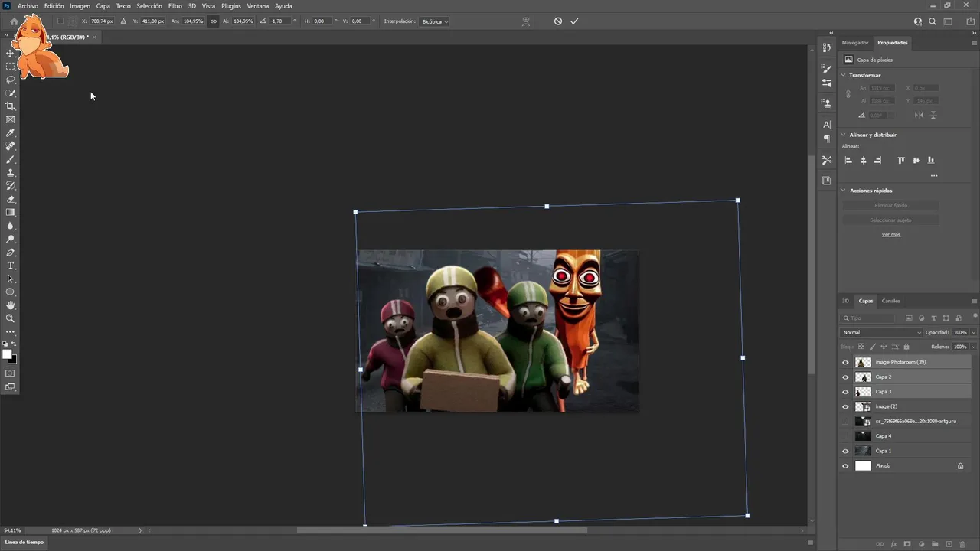Hide the image-Photoroom (39) layer

845,362
